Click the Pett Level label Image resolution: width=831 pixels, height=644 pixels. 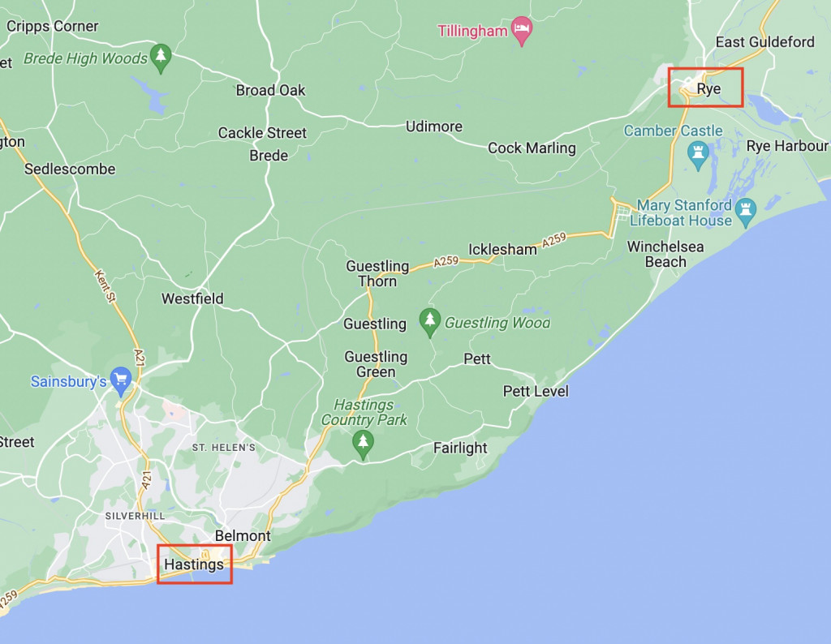536,392
